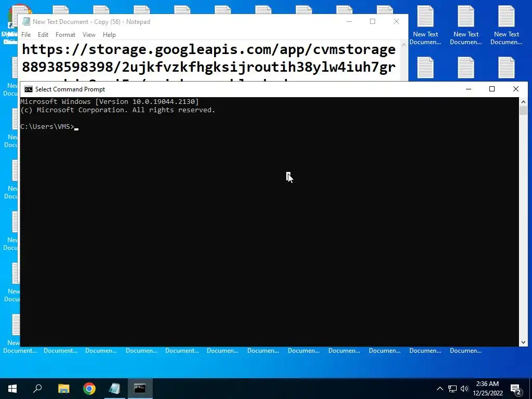The image size is (532, 399).
Task: Open the Notepad Help menu
Action: pos(109,35)
